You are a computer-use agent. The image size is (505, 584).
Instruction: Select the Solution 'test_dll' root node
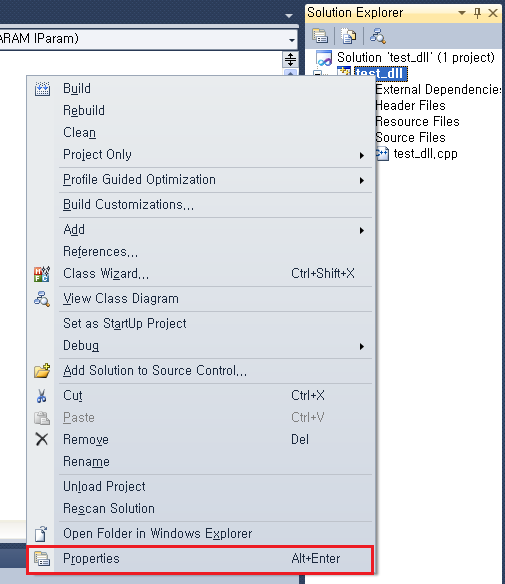coord(416,57)
